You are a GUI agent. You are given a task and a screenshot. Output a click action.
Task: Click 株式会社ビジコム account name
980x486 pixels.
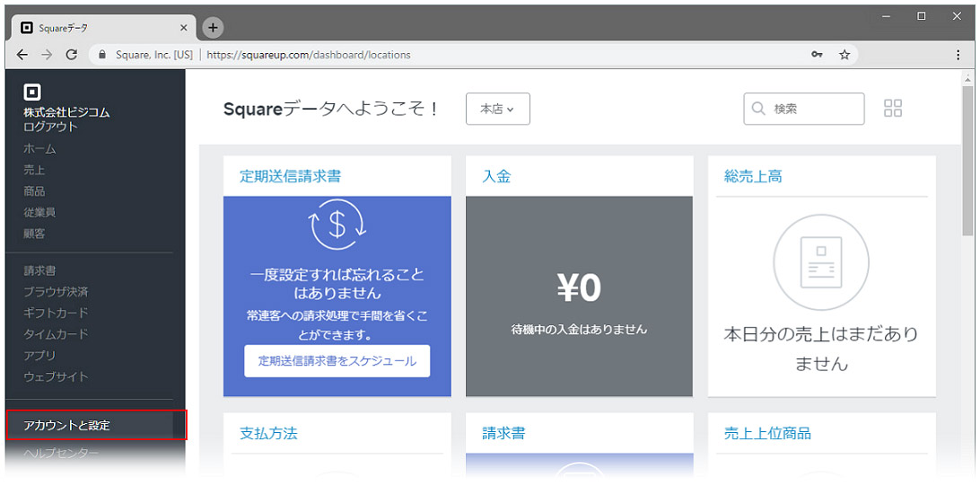(x=66, y=113)
